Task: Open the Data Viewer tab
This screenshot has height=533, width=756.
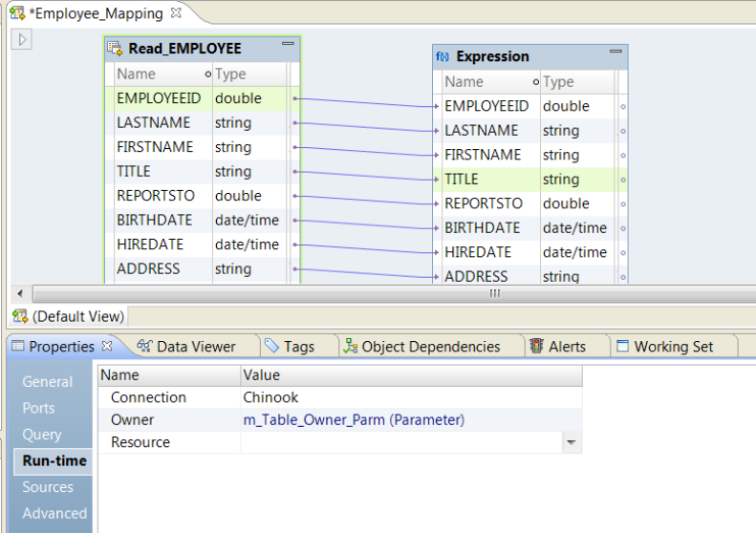Action: click(x=186, y=347)
